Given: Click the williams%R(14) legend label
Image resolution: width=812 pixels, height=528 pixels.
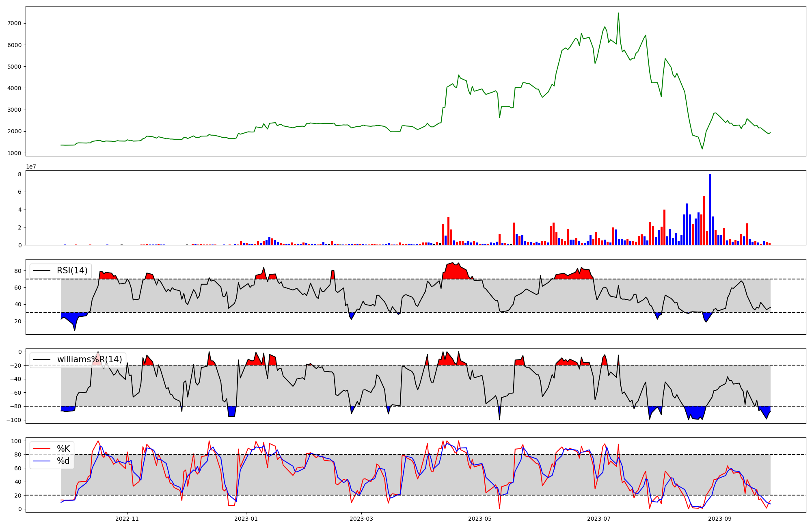Looking at the screenshot, I should tap(89, 359).
